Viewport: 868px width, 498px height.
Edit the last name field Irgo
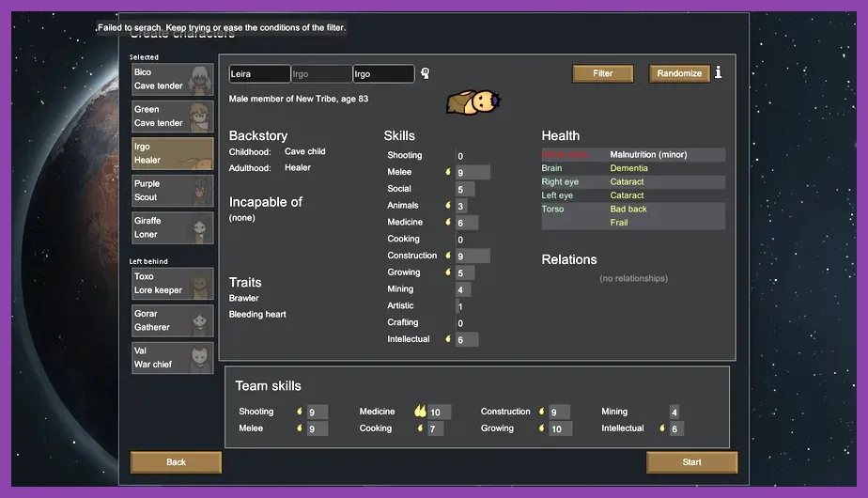click(383, 73)
